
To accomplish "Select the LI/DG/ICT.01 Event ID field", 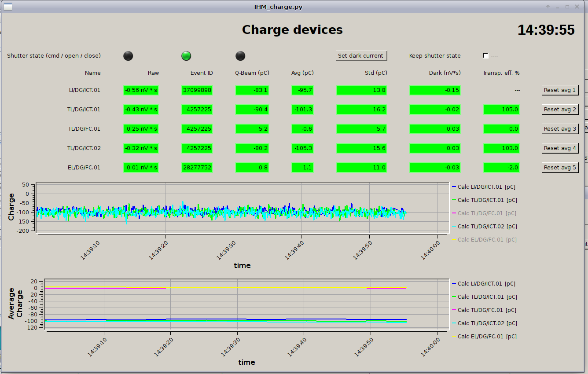I will (x=197, y=90).
